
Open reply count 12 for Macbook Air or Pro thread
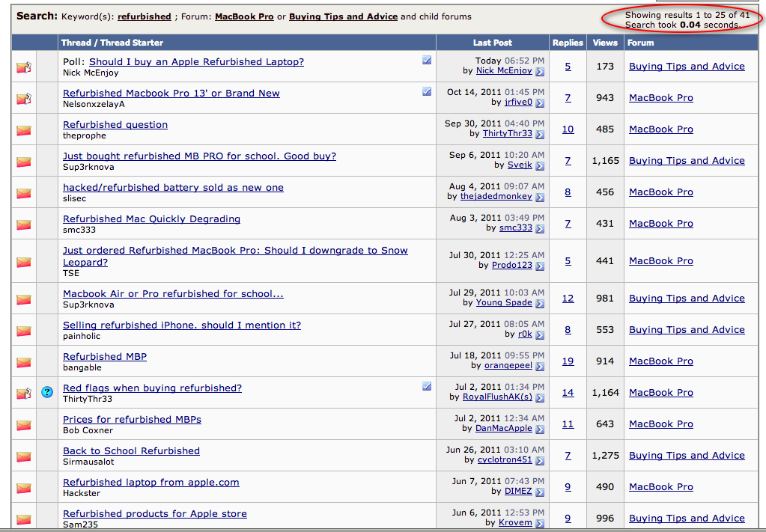pos(568,299)
